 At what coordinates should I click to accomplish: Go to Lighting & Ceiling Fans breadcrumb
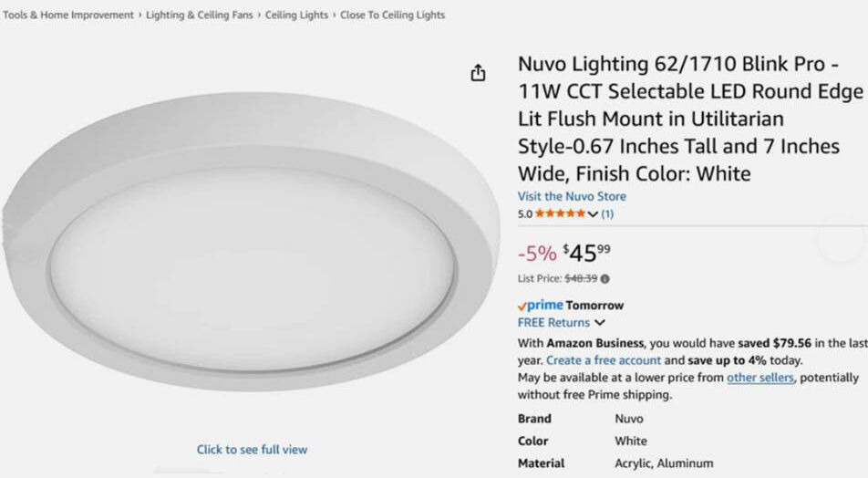200,16
